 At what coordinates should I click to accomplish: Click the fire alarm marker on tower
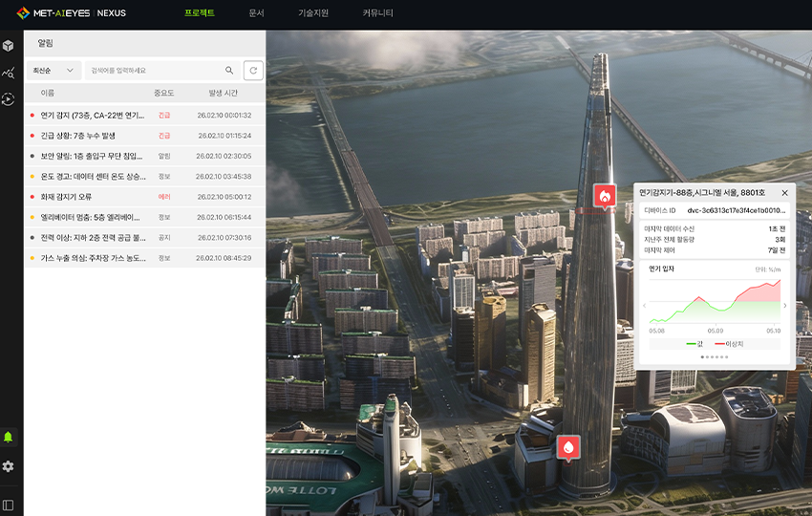click(x=604, y=196)
